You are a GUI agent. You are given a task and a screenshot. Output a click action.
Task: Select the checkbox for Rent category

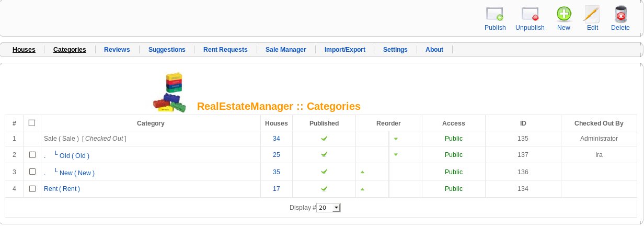(x=32, y=188)
